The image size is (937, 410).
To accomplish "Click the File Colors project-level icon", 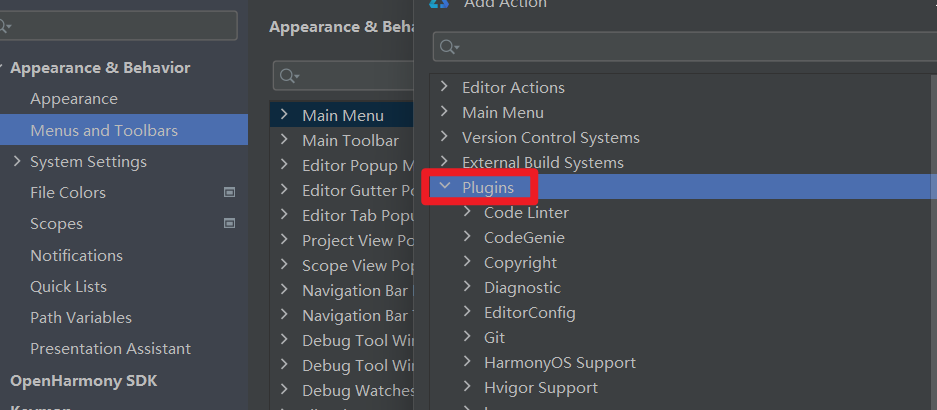I will tap(229, 192).
